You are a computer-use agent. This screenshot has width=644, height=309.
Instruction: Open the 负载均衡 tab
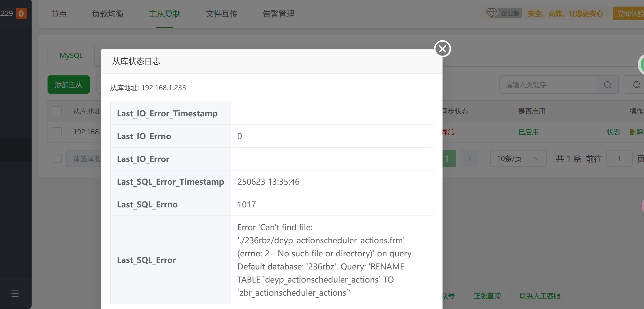108,14
